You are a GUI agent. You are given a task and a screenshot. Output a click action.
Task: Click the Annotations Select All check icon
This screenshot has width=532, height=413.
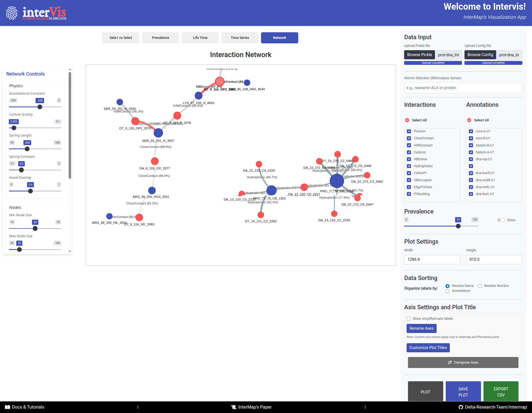(x=469, y=120)
